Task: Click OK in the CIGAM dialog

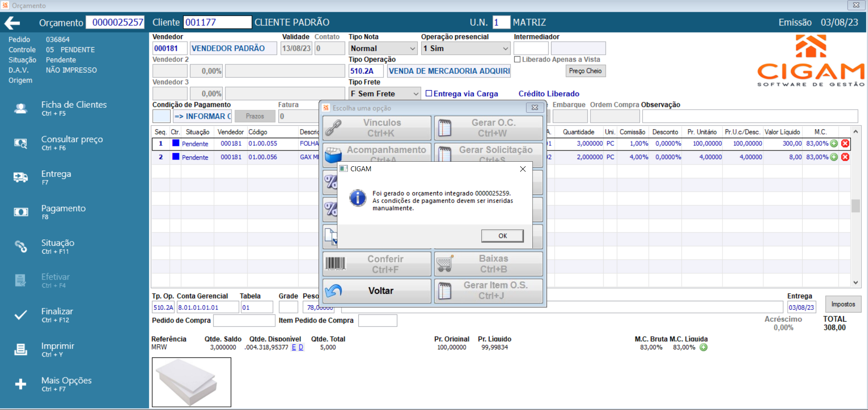Action: click(502, 236)
